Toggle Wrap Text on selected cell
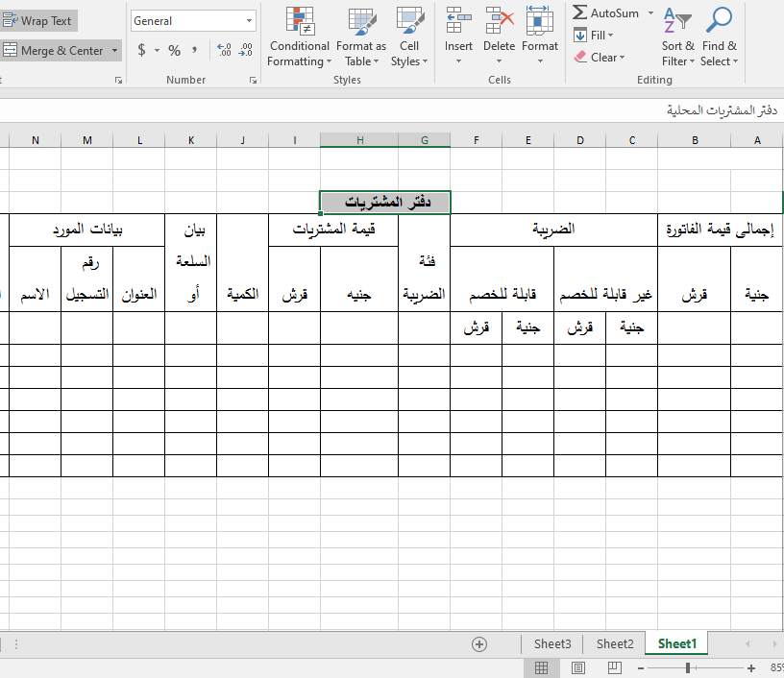784x678 pixels. [x=38, y=21]
